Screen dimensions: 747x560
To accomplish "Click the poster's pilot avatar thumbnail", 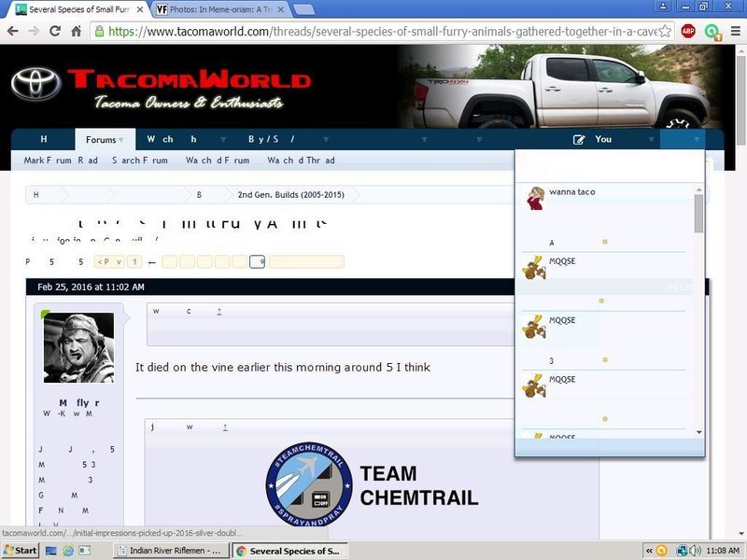I will [x=79, y=347].
